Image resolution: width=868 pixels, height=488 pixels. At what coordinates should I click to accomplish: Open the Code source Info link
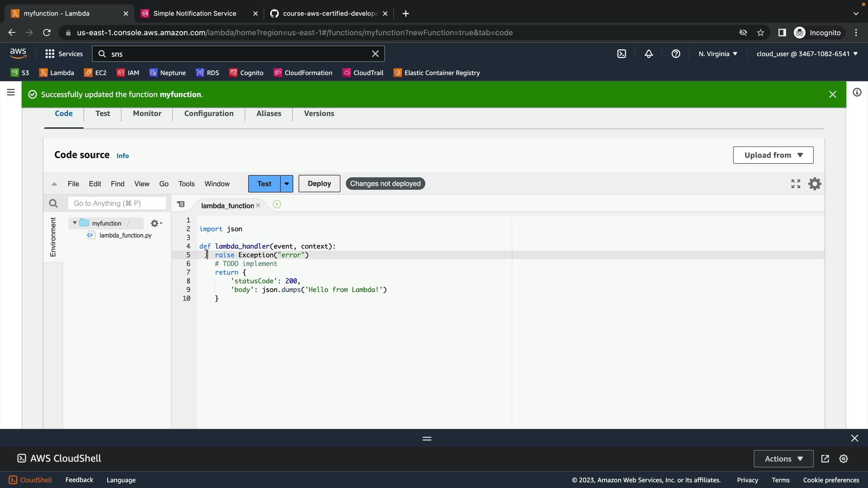[x=123, y=156]
